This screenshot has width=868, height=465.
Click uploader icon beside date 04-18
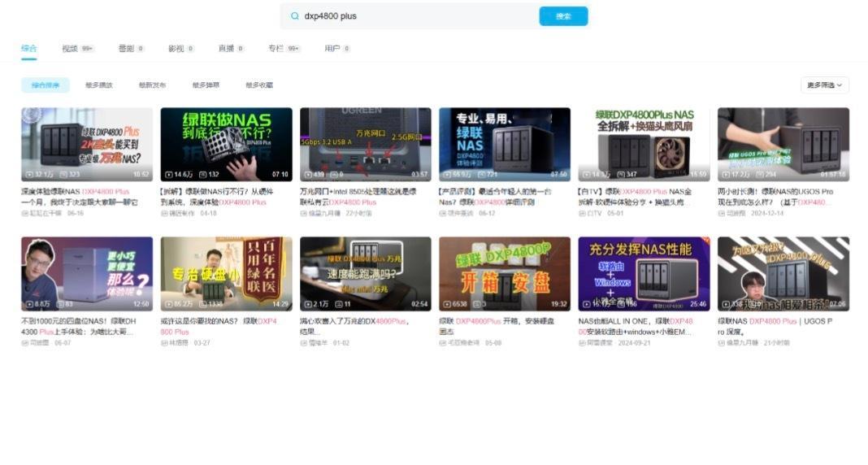pyautogui.click(x=164, y=213)
